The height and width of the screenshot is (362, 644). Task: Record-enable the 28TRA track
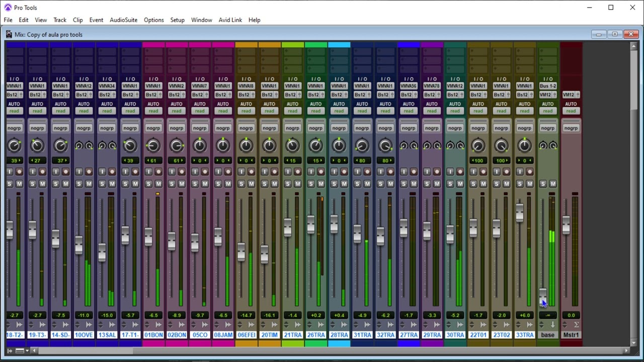(344, 172)
